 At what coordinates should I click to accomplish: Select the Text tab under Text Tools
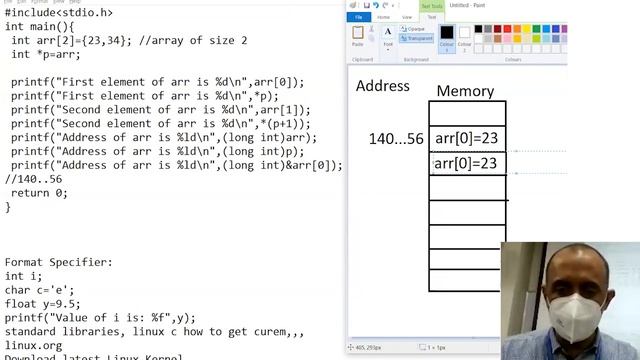point(432,17)
